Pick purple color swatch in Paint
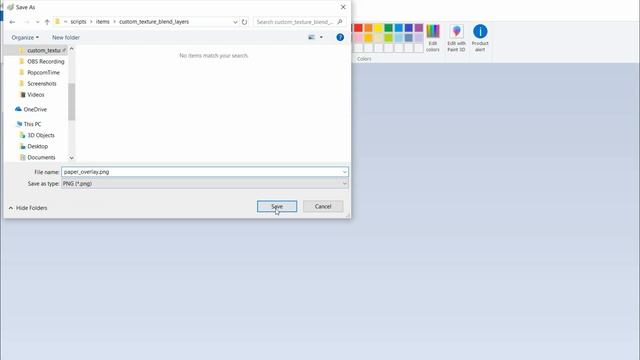Image resolution: width=640 pixels, height=360 pixels. [419, 28]
